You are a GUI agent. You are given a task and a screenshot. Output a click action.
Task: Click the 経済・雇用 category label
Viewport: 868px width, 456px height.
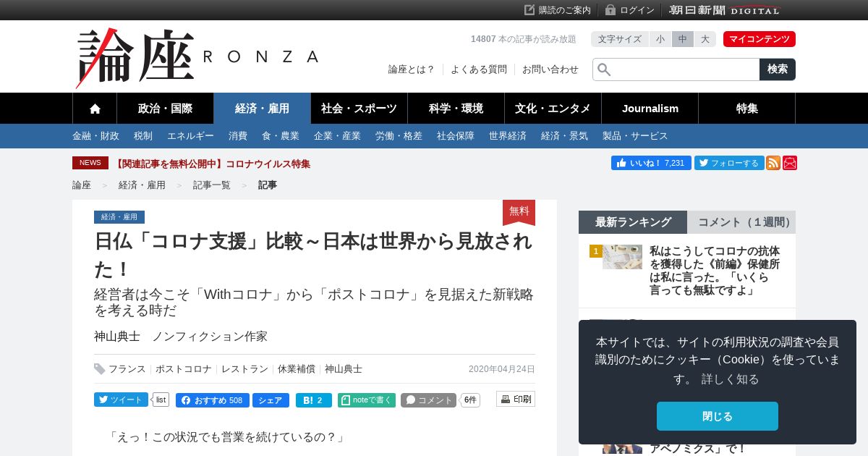(x=119, y=217)
